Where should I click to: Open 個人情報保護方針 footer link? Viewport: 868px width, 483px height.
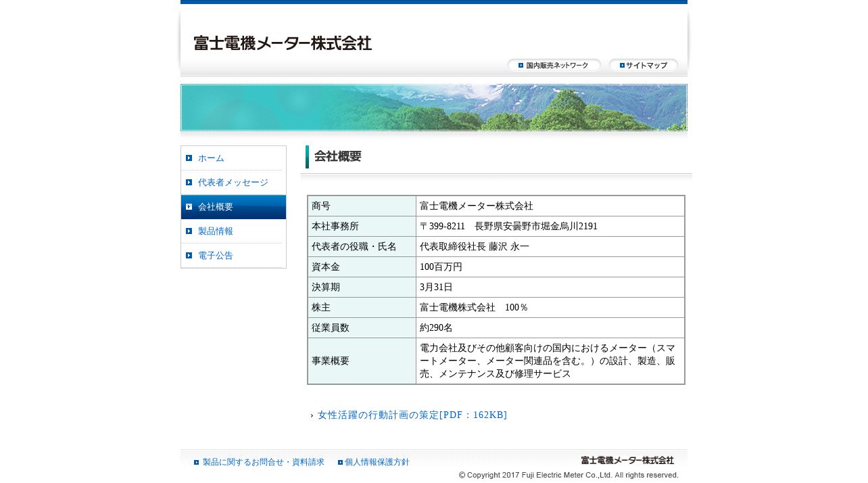[x=377, y=462]
